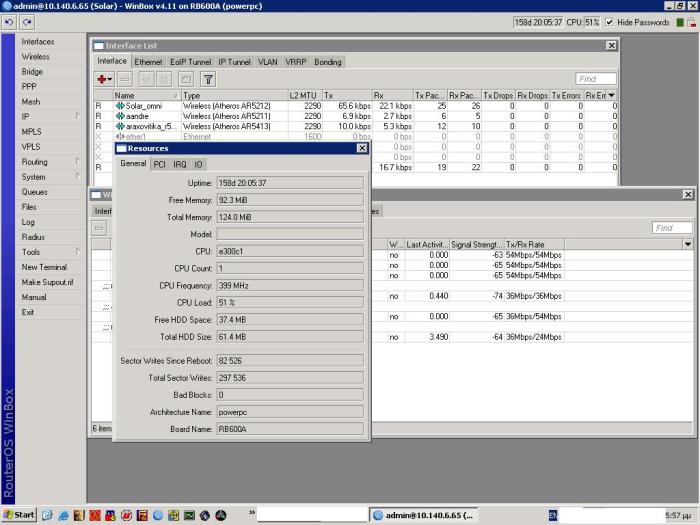The height and width of the screenshot is (525, 700).
Task: Open the wireless table column dropdown arrow
Action: (x=687, y=244)
